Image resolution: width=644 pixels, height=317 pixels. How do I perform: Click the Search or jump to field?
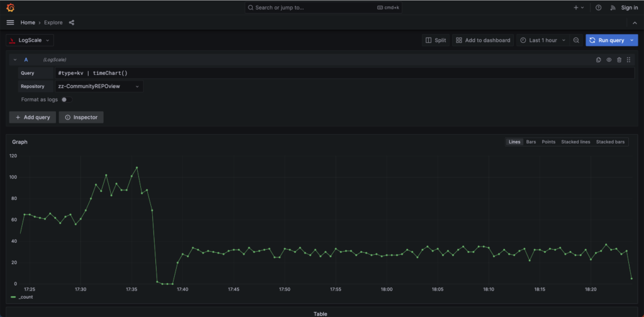point(323,8)
